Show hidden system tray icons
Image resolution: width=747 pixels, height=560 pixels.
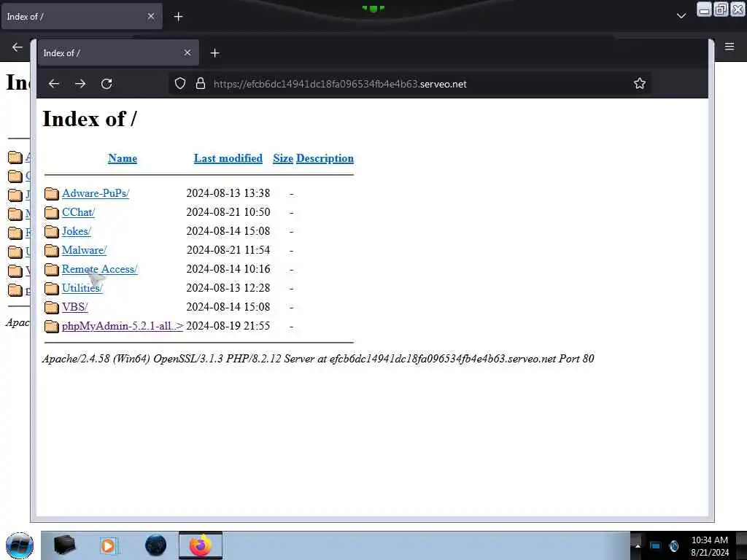(x=637, y=546)
